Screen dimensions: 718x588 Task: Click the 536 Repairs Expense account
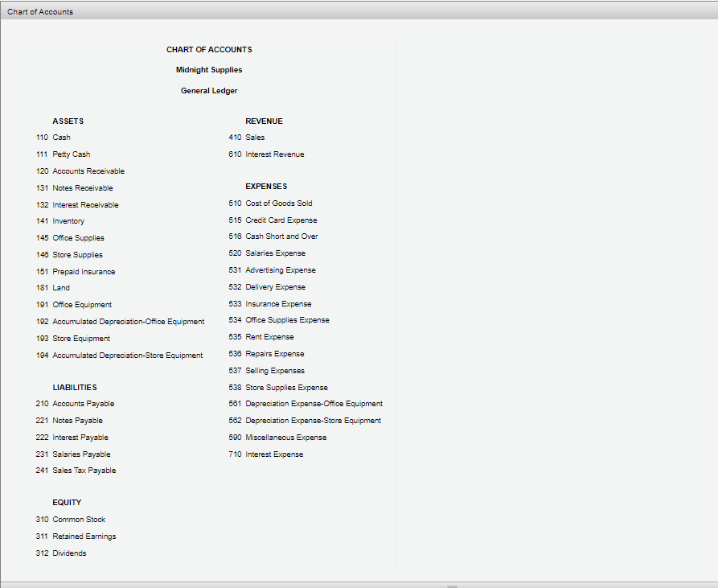coord(266,354)
